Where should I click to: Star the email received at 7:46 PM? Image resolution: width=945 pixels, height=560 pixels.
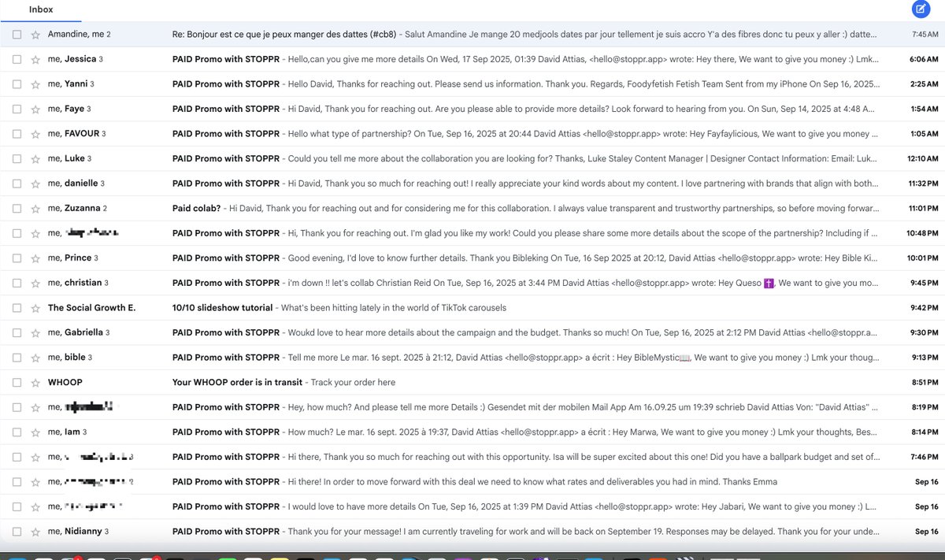(35, 457)
